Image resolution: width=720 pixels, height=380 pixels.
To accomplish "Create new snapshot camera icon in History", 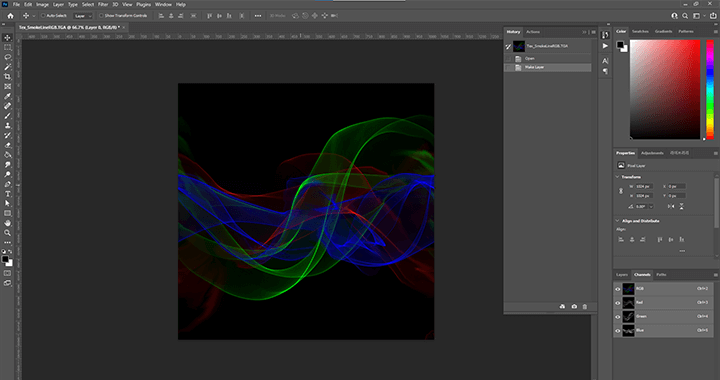I will [574, 306].
